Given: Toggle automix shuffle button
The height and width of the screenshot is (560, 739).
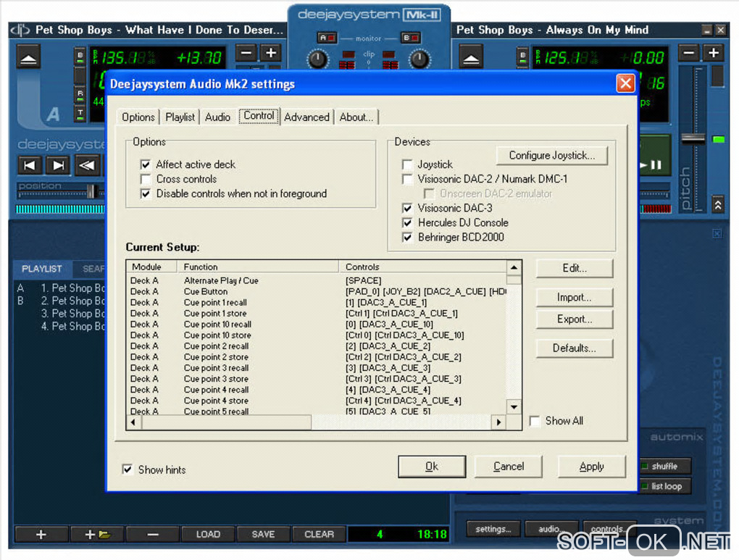Looking at the screenshot, I should [x=664, y=467].
